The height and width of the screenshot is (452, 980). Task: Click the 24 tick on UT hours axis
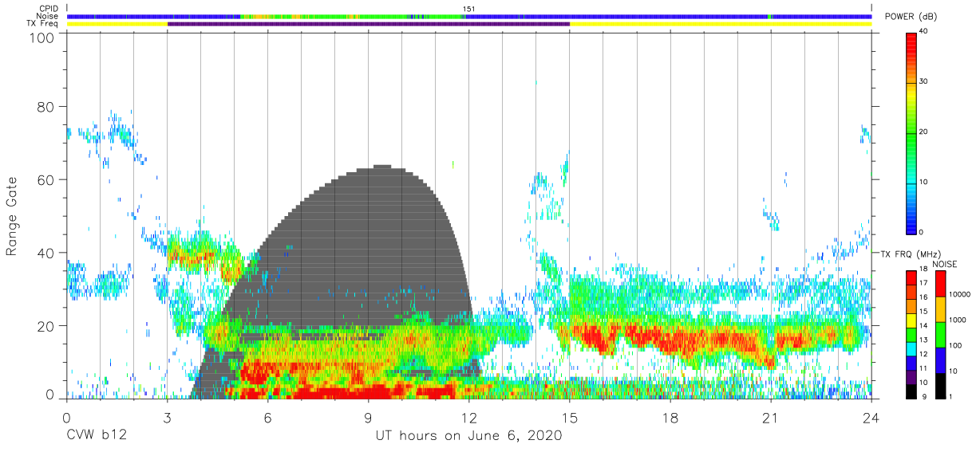tap(871, 418)
